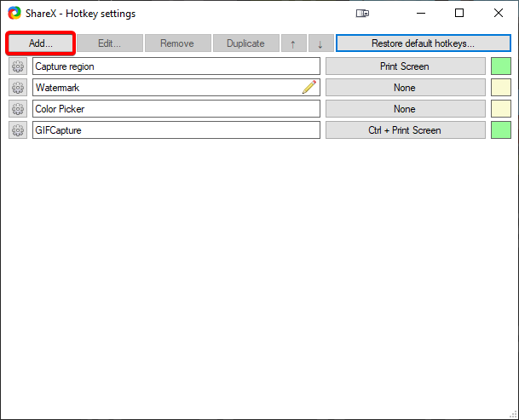Open task settings gear for GIFCapture

18,130
